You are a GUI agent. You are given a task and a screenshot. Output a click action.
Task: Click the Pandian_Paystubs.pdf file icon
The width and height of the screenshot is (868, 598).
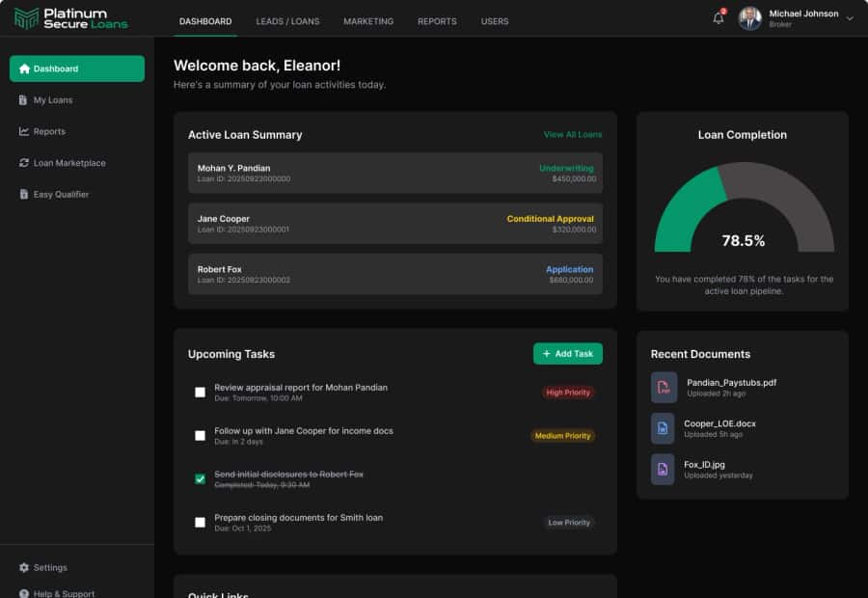(664, 387)
